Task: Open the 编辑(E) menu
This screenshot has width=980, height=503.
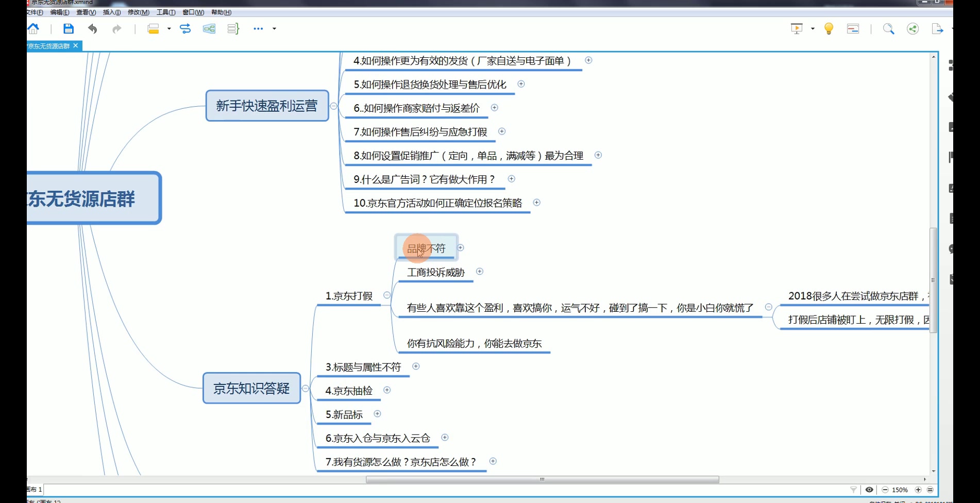Action: pyautogui.click(x=60, y=12)
